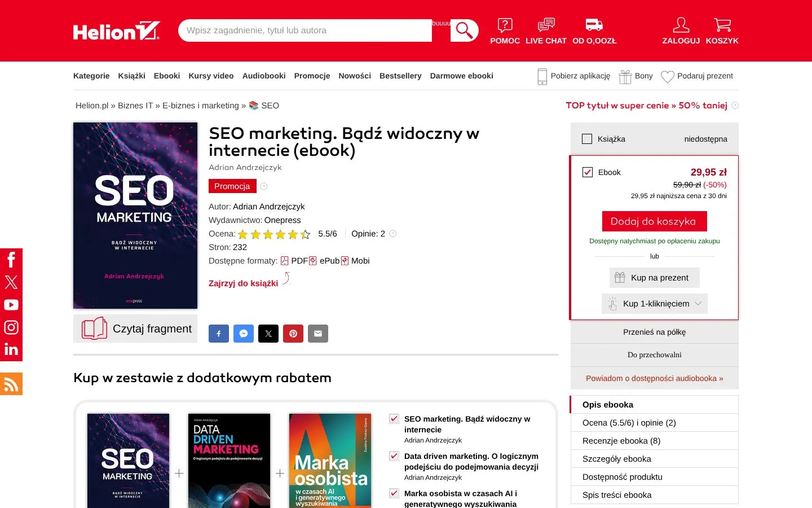The height and width of the screenshot is (508, 812).
Task: Follow the Zajrzyj do książki link
Action: (x=244, y=283)
